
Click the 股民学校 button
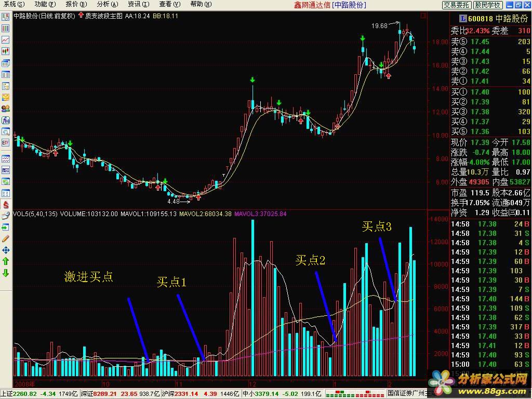pyautogui.click(x=487, y=5)
